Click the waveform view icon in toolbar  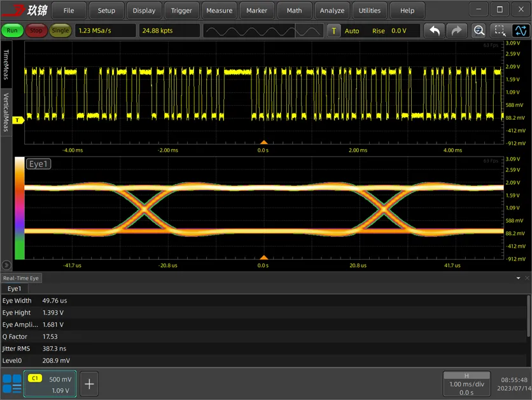[x=520, y=31]
